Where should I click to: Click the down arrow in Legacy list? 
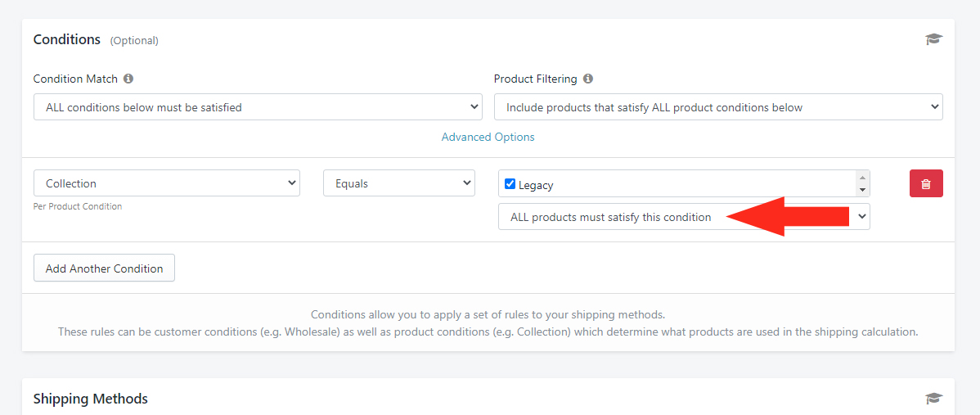point(862,189)
